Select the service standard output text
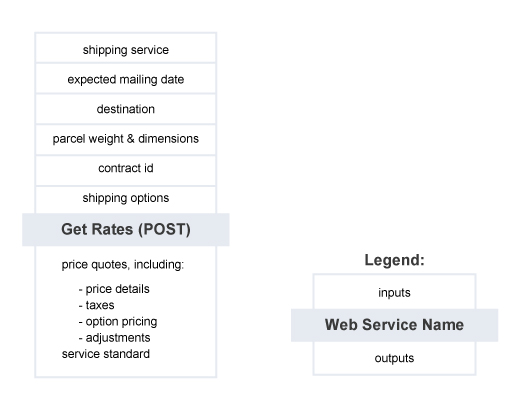The height and width of the screenshot is (409, 522). (106, 354)
